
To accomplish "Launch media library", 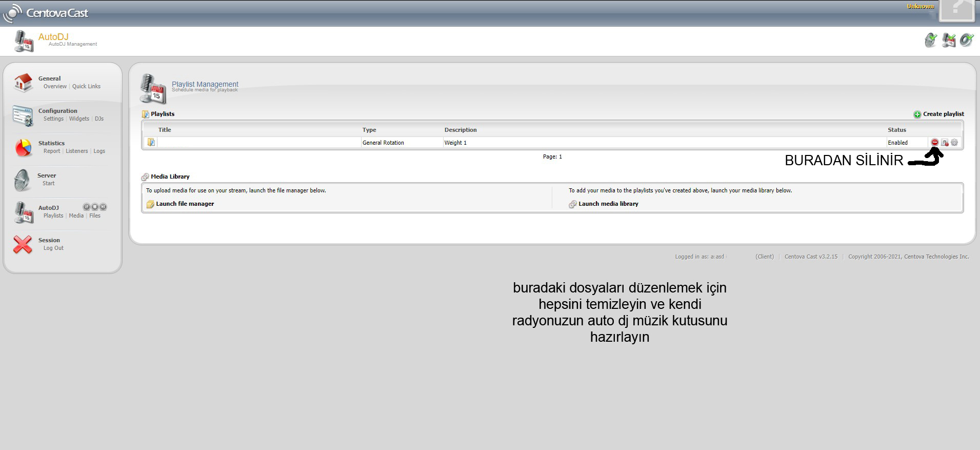I will coord(608,204).
